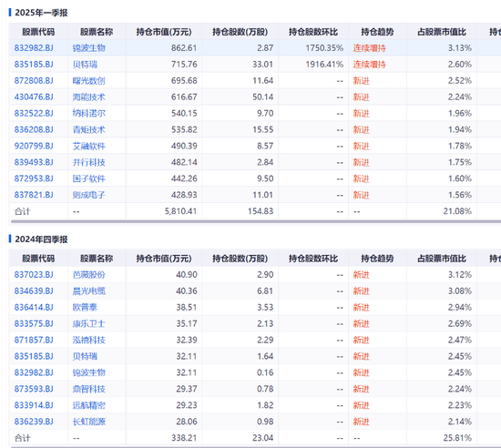Open 鼎智科技 stock name link

click(89, 389)
